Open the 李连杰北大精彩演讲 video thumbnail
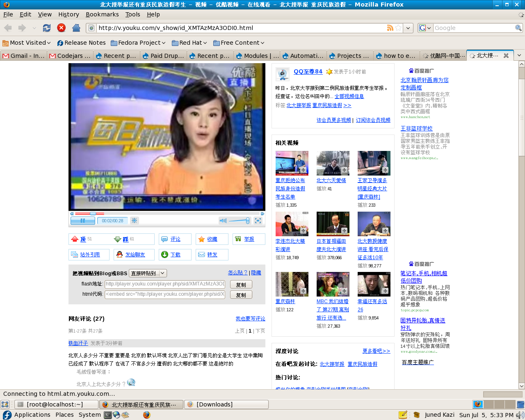 pos(292,224)
